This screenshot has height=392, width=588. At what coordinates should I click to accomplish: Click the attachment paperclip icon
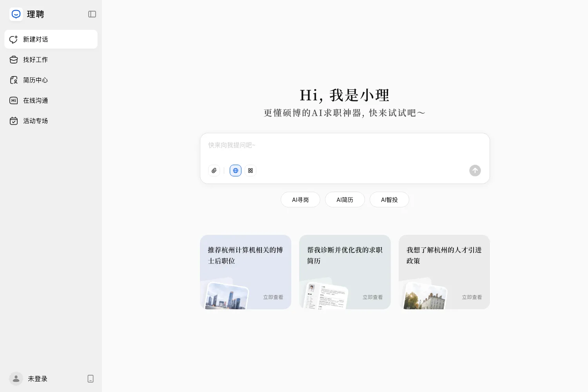tap(214, 171)
